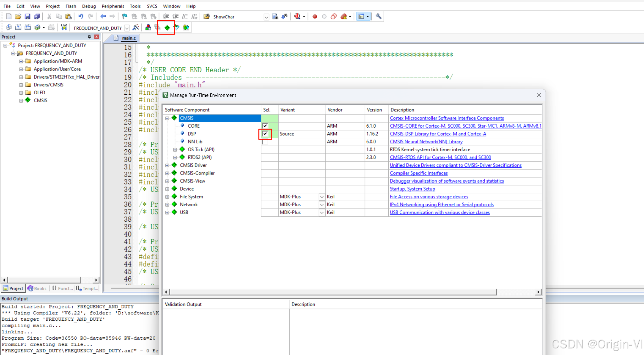Expand the OLED folder in project tree
Screen dimensions: 644x355
21,93
